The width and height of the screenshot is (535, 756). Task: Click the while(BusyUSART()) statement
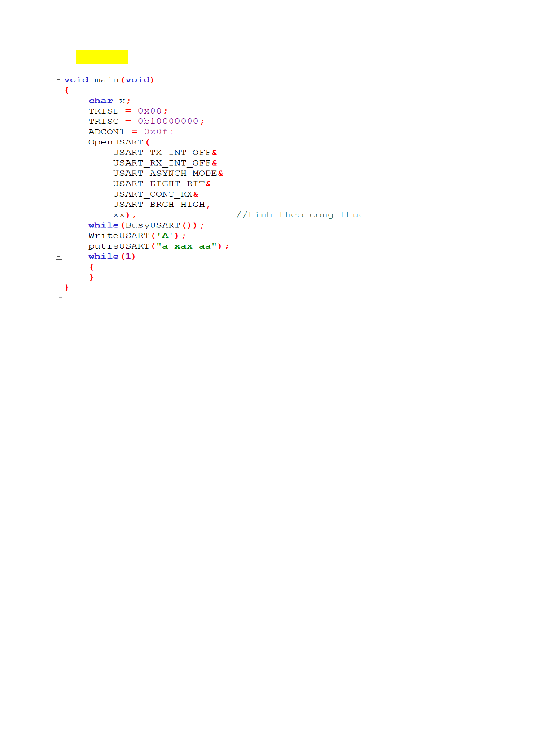(146, 225)
